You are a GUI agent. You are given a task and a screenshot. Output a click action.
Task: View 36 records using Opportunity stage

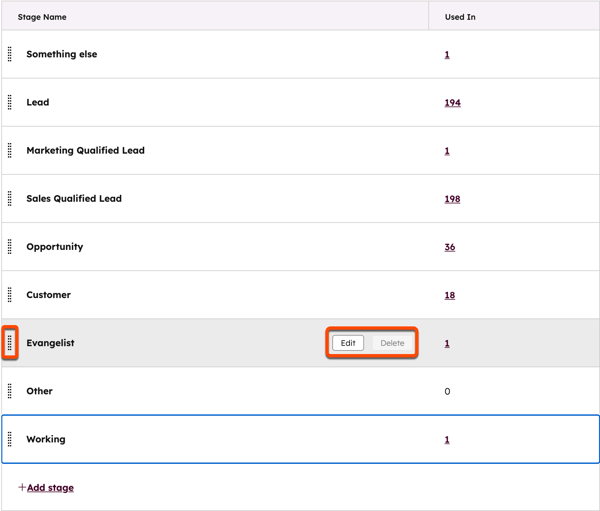pos(449,247)
